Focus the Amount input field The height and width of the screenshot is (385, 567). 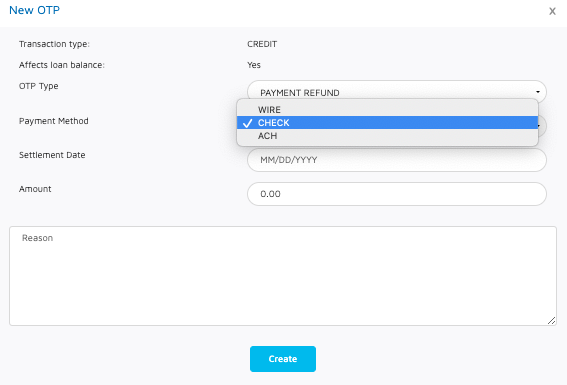[397, 194]
